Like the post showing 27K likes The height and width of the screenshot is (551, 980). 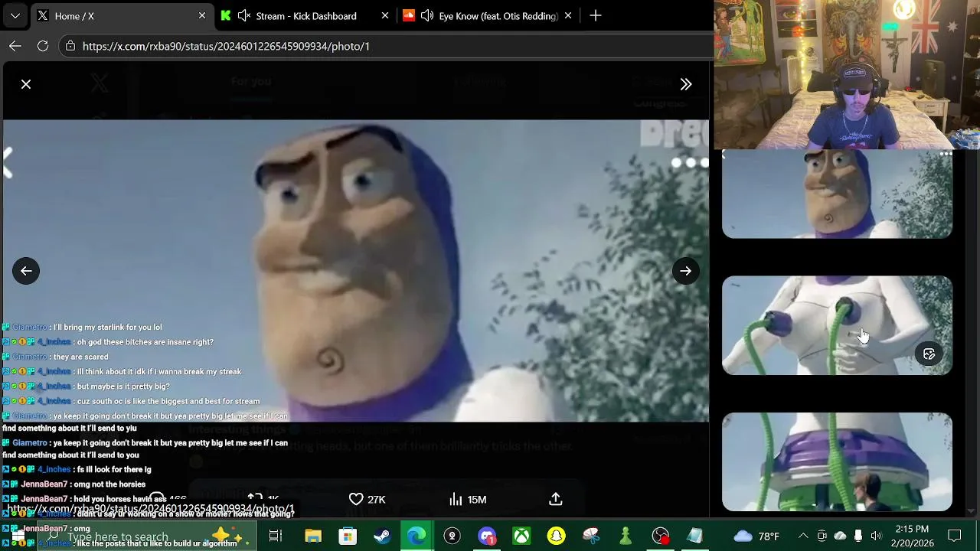coord(367,499)
